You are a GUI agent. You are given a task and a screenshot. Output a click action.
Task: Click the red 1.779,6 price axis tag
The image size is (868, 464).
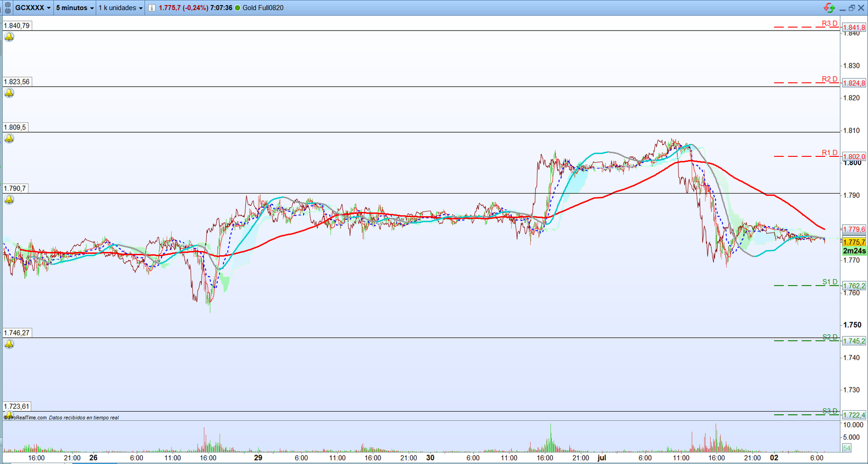coord(854,229)
